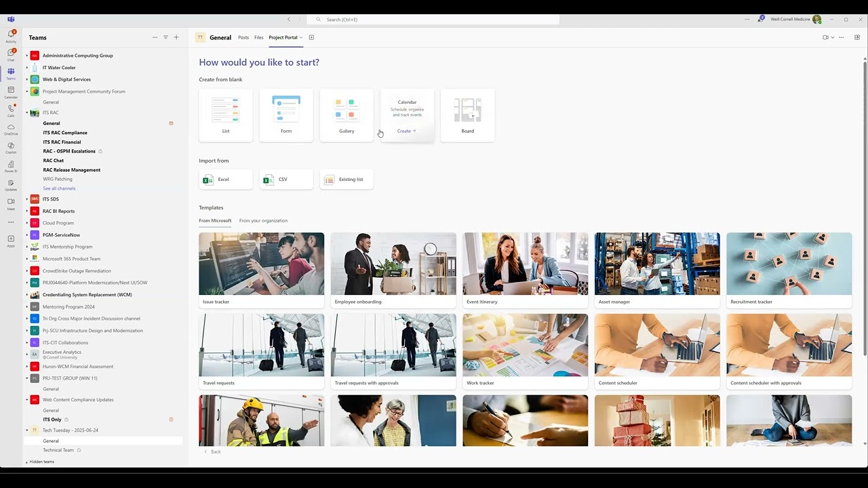Image resolution: width=868 pixels, height=488 pixels.
Task: Open OneDrive from the left rail
Action: [x=11, y=128]
